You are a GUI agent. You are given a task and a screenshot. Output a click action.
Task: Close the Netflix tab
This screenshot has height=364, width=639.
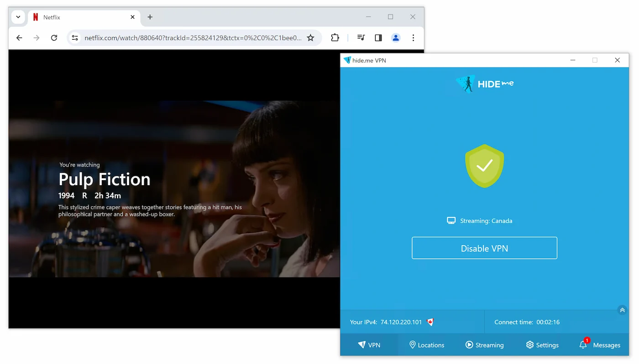[x=133, y=17]
